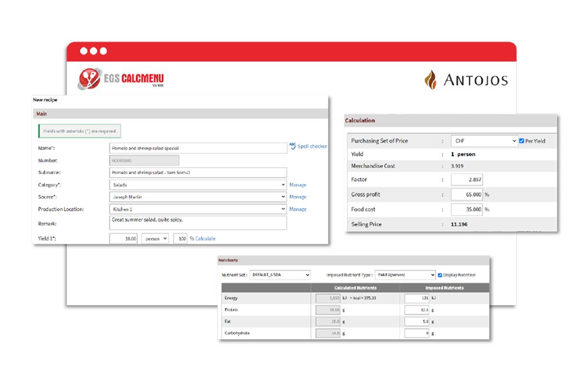Click the Yield 1 quantity field 10.00
The image size is (588, 384).
[x=123, y=239]
